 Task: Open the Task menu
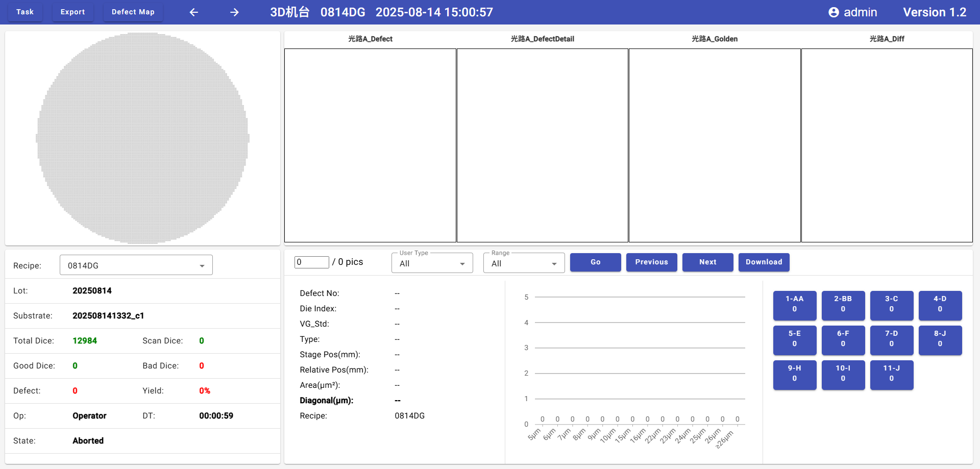(25, 12)
